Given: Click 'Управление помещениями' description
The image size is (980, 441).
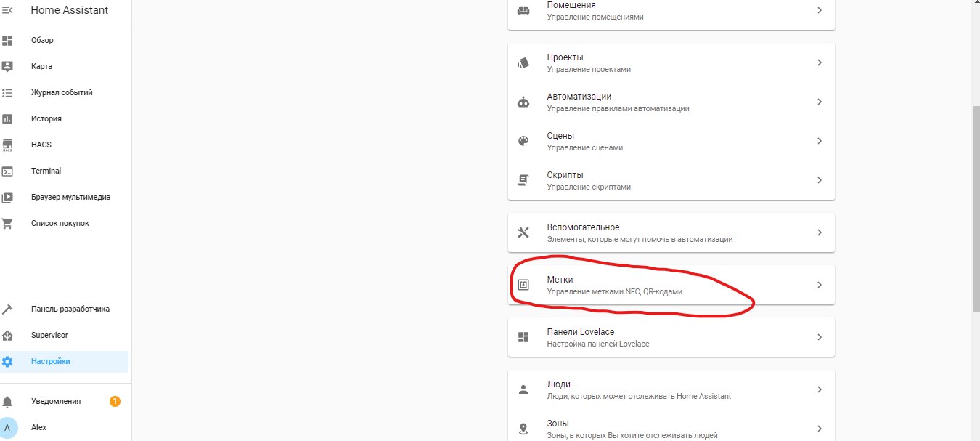Looking at the screenshot, I should pos(595,17).
